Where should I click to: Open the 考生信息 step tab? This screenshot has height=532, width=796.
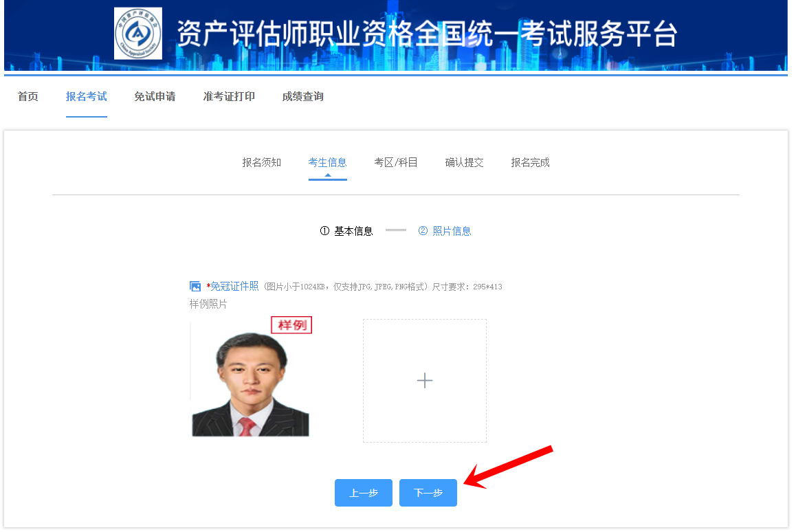pyautogui.click(x=328, y=162)
